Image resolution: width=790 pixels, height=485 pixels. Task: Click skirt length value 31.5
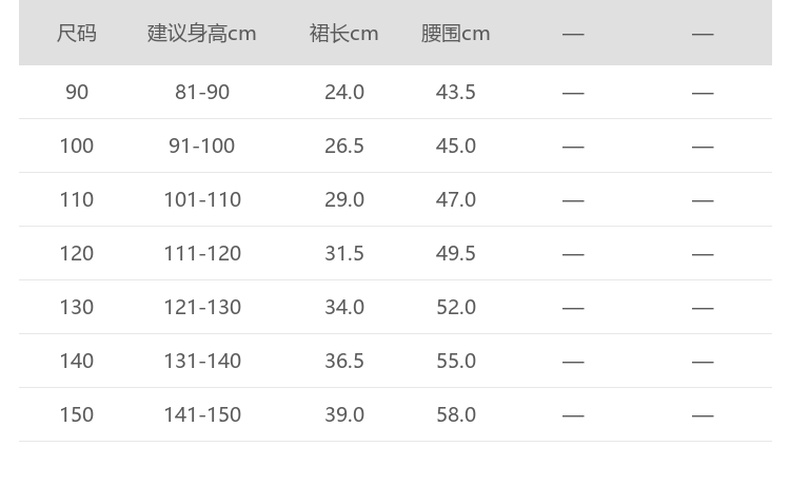coord(344,254)
